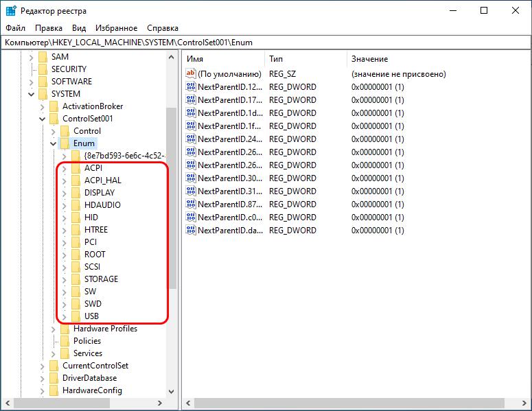This screenshot has height=411, width=532.
Task: Click tree pane scroll up arrow
Action: 172,57
